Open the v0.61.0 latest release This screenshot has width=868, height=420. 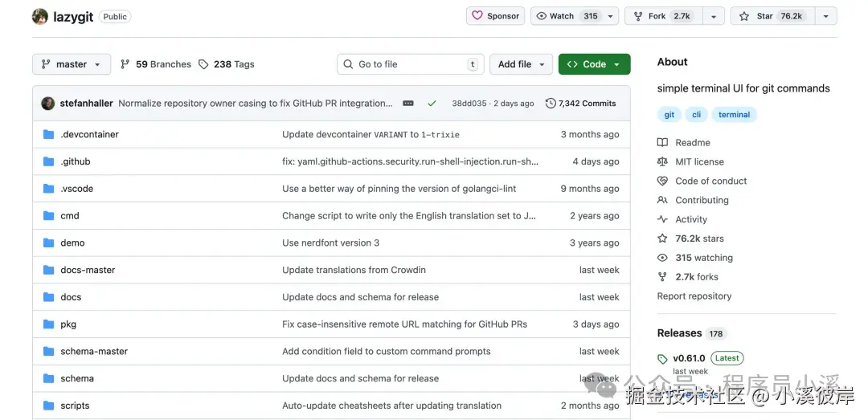(690, 358)
